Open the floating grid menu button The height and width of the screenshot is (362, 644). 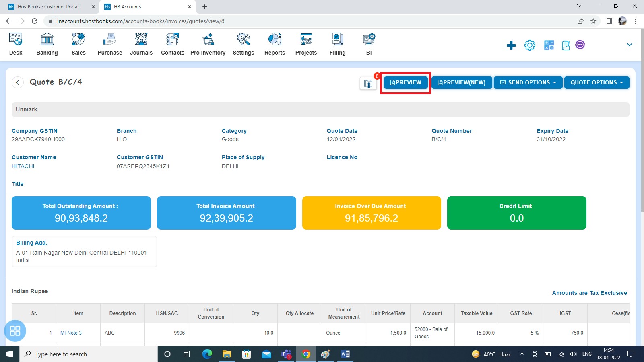pyautogui.click(x=15, y=331)
